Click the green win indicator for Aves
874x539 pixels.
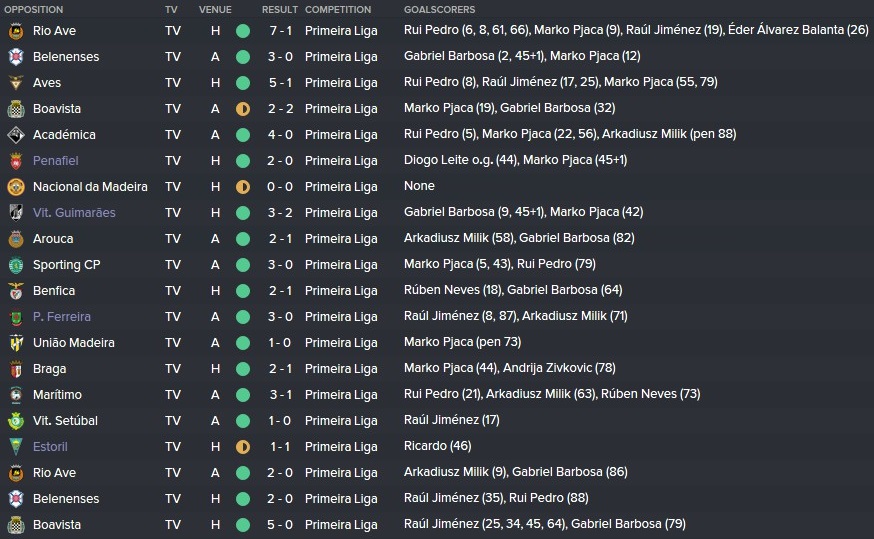[243, 83]
